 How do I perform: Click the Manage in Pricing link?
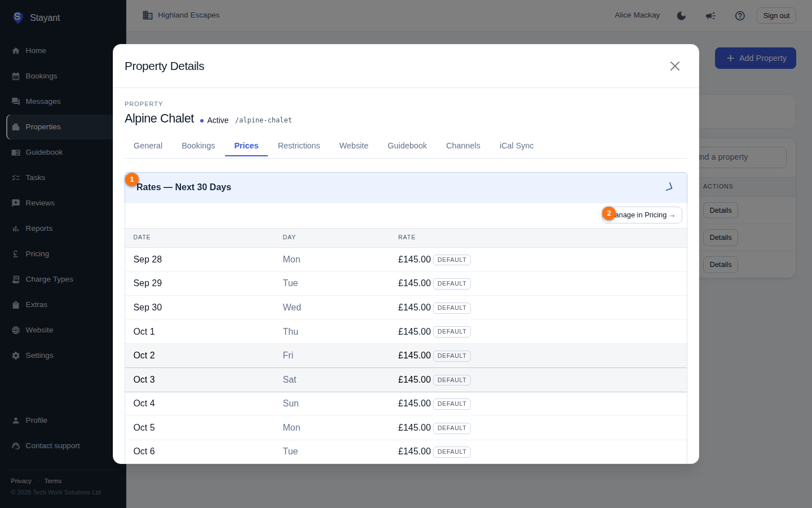(642, 215)
